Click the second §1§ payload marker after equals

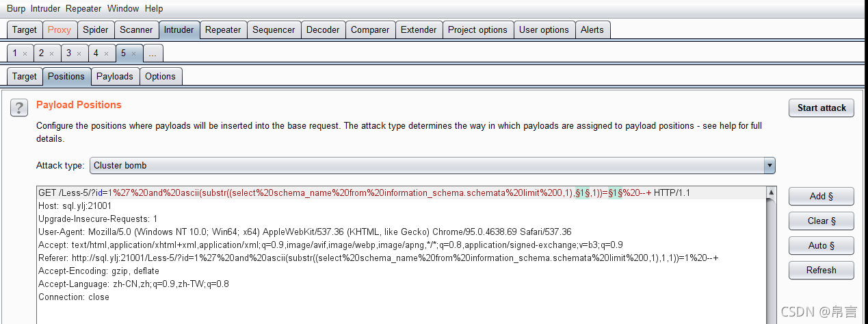pyautogui.click(x=617, y=193)
